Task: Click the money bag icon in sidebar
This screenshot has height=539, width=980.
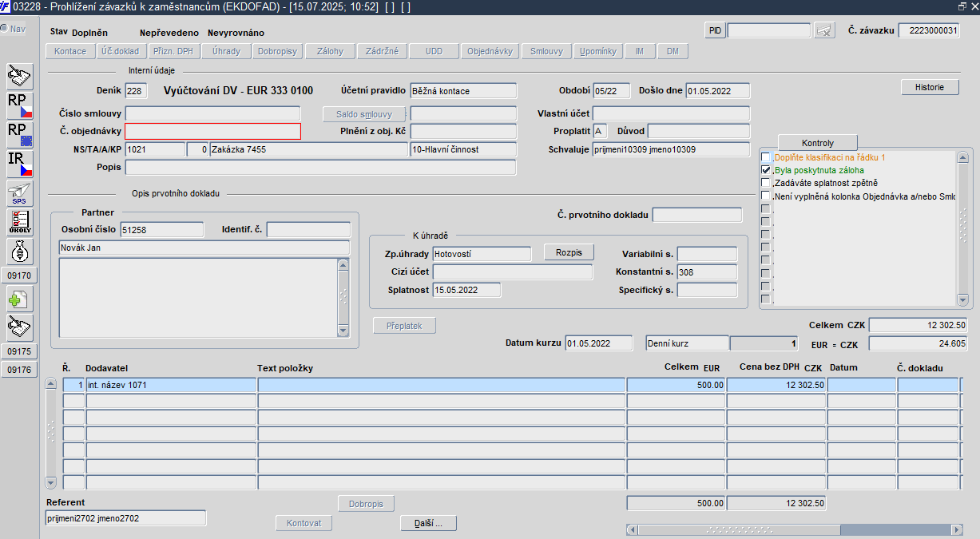Action: click(x=20, y=252)
